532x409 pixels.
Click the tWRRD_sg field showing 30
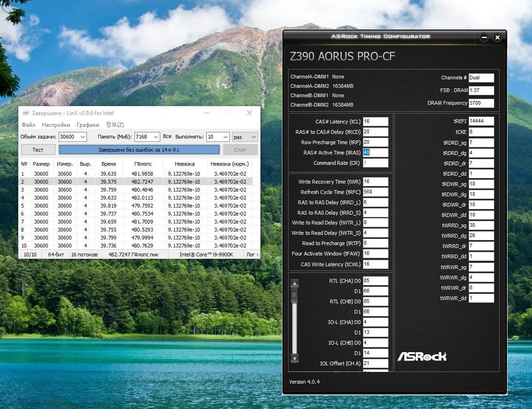pos(481,225)
